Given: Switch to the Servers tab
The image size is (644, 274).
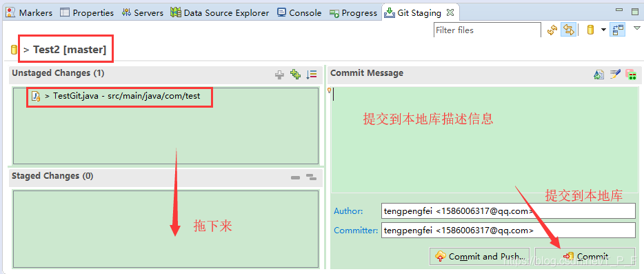Looking at the screenshot, I should pyautogui.click(x=143, y=12).
